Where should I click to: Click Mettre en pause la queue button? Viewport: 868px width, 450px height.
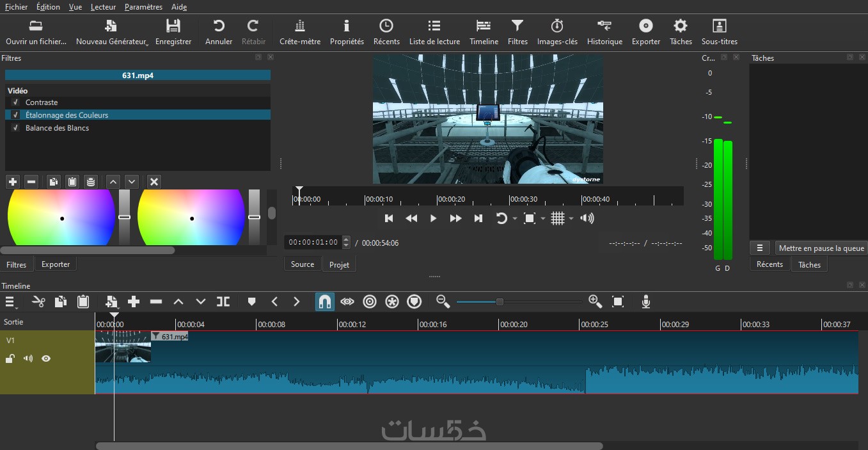821,248
